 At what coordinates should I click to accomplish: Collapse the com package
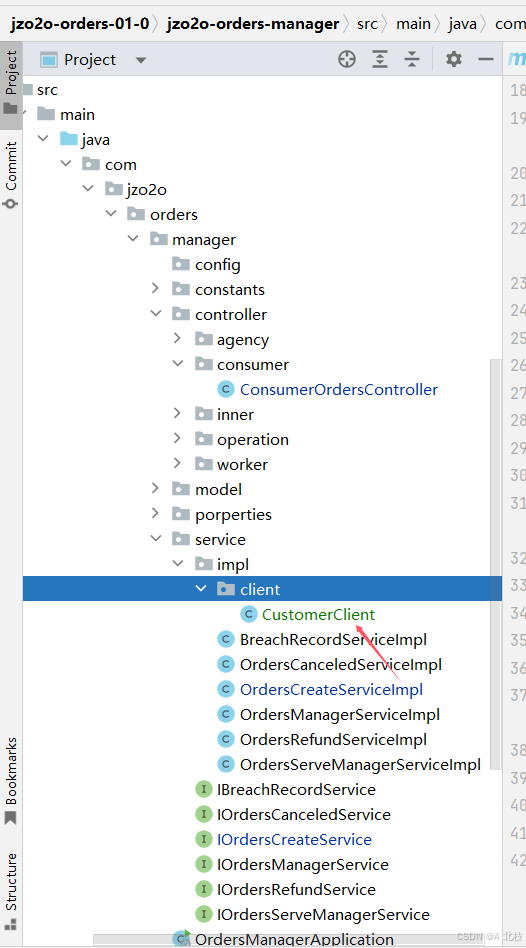tap(66, 163)
